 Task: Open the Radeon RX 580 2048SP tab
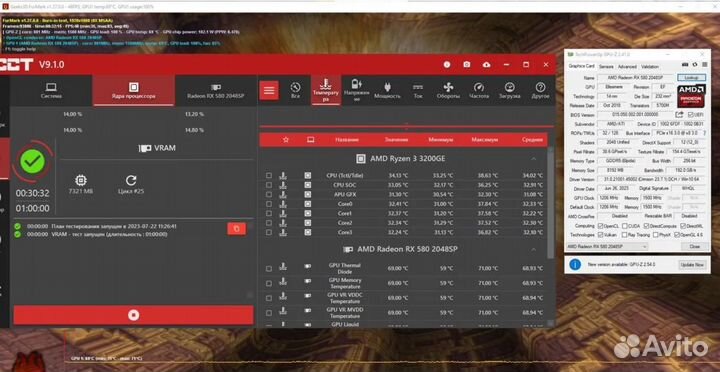click(215, 91)
